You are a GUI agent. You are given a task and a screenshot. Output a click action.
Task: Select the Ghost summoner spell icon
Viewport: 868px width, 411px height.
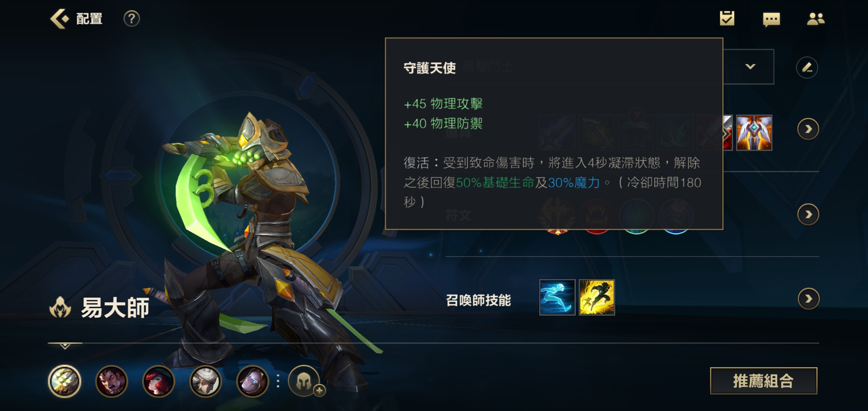coord(557,297)
